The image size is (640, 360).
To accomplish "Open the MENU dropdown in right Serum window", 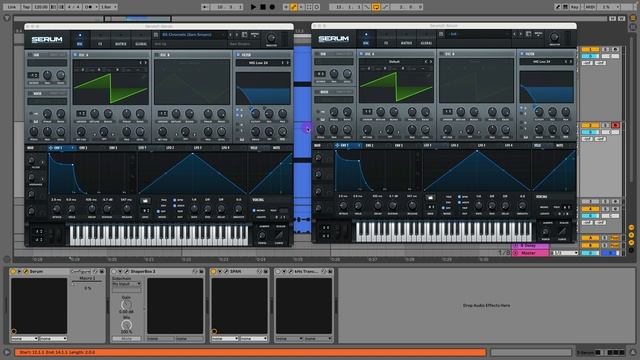I will [538, 34].
